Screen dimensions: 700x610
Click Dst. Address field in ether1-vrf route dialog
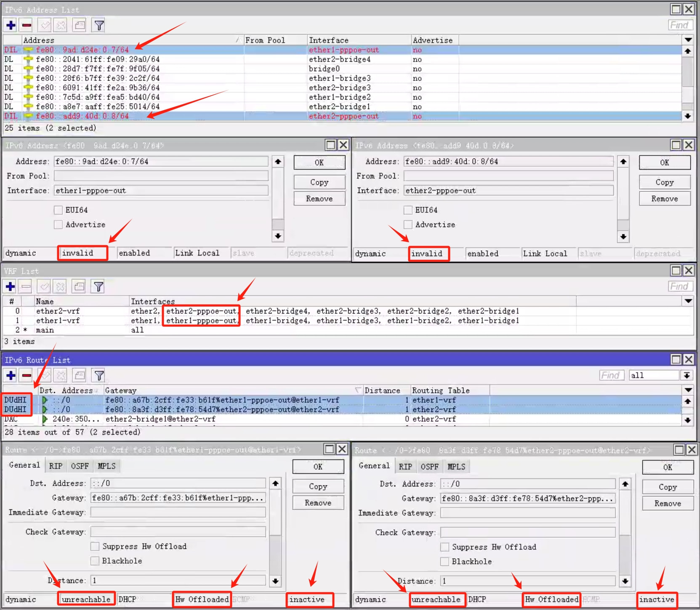click(178, 483)
